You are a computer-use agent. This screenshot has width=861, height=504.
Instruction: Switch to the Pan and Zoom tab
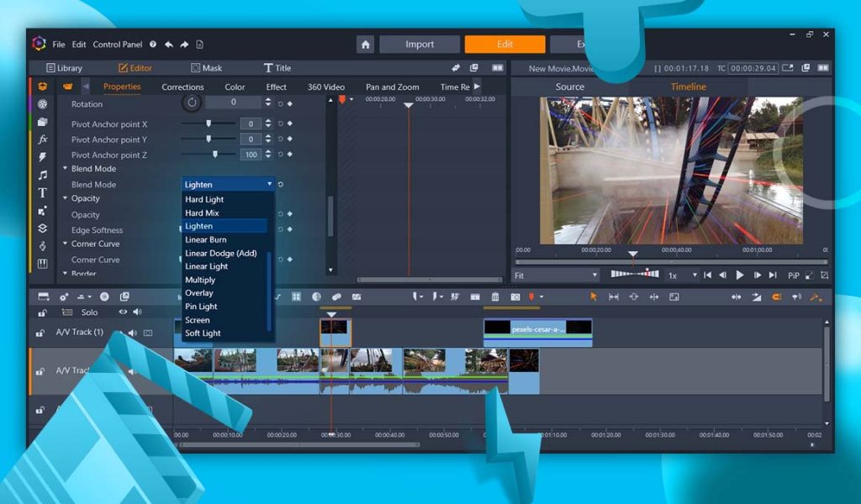click(x=392, y=87)
